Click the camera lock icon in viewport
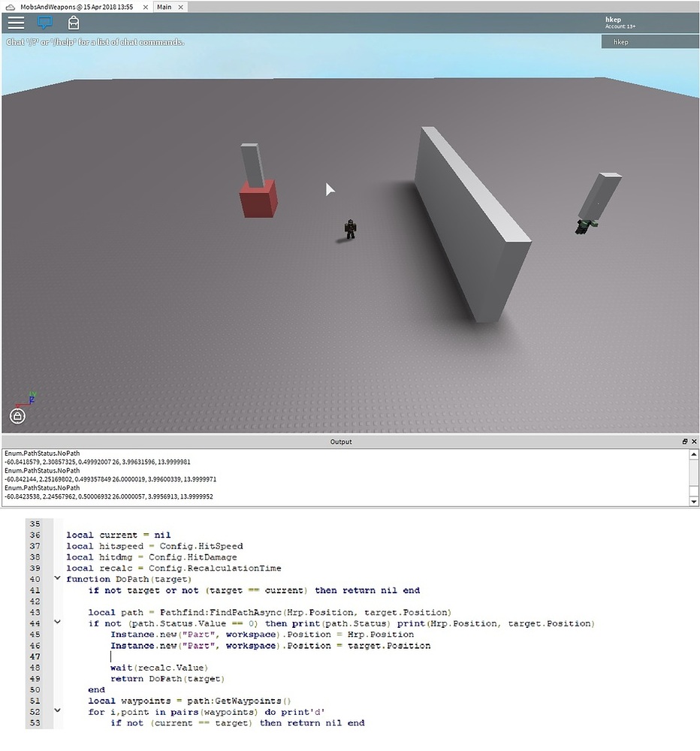Screen dimensions: 700x751 (x=18, y=416)
